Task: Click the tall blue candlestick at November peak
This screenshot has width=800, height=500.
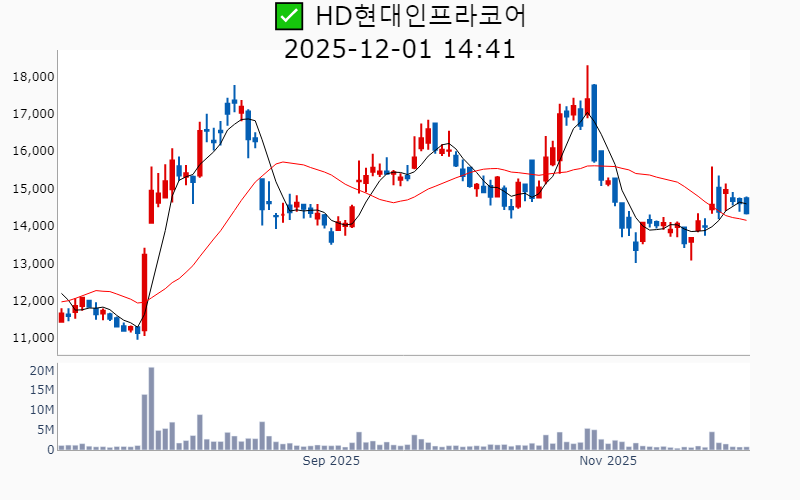Action: coord(594,122)
